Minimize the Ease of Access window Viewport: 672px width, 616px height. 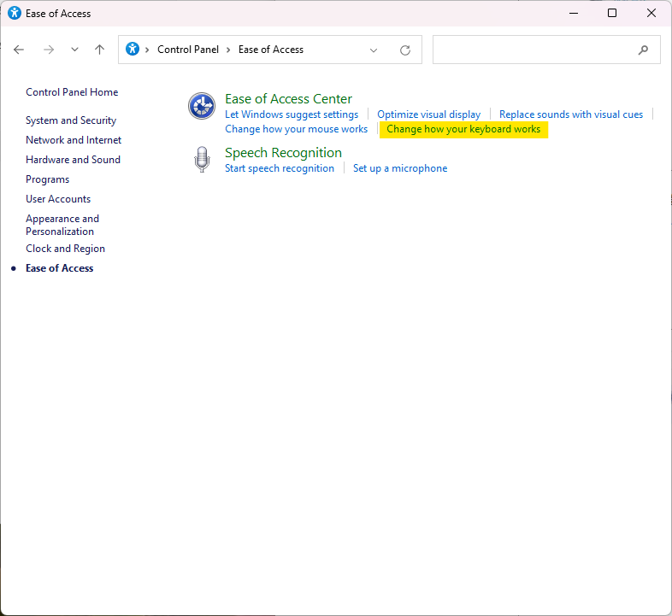click(x=574, y=14)
